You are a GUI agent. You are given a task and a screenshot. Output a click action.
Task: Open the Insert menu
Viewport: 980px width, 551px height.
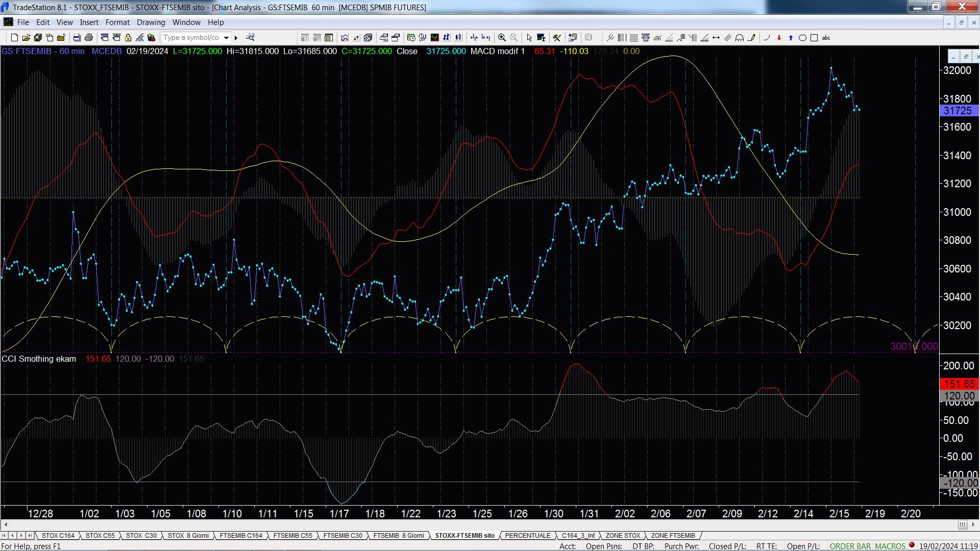(x=89, y=22)
